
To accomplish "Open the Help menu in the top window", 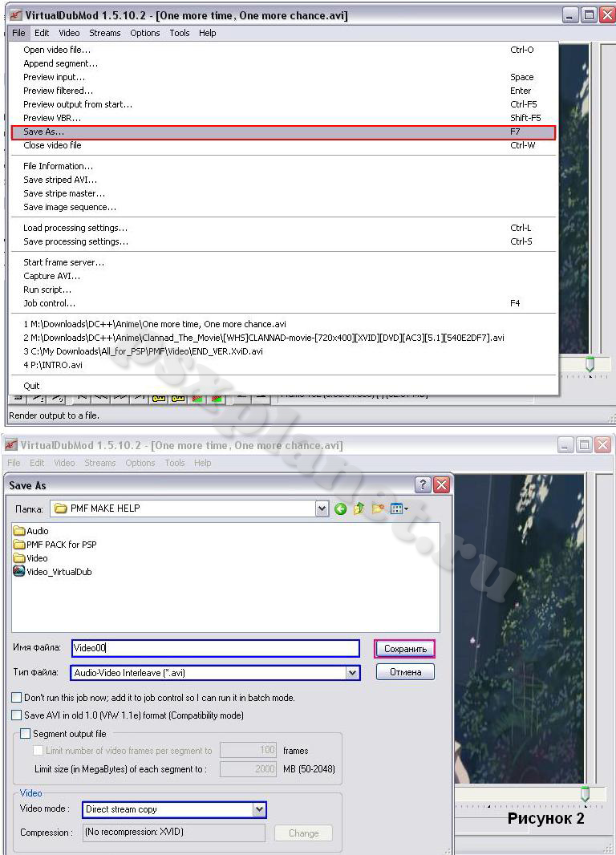I will click(x=207, y=33).
